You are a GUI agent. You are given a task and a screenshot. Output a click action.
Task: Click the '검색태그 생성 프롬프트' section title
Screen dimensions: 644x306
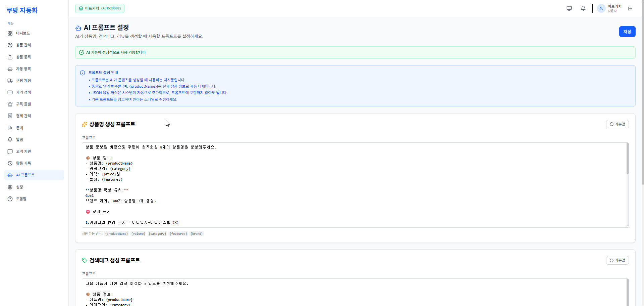click(x=115, y=260)
